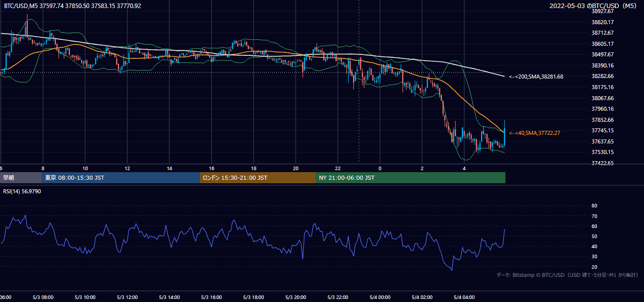644x302 pixels.
Task: Select the '2022-05-03 のBTC/USD（M5）' chart title
Action: pyautogui.click(x=594, y=6)
